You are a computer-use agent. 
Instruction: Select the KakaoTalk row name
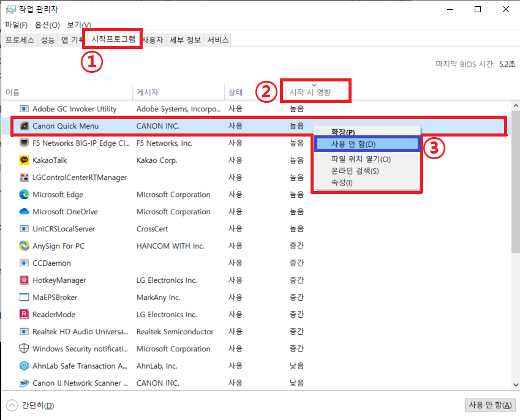50,160
